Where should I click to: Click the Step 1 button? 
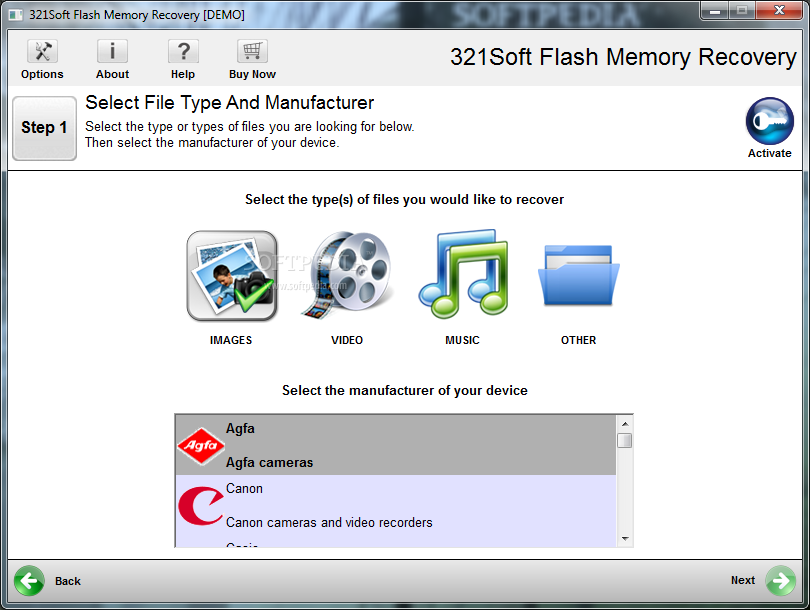pyautogui.click(x=44, y=128)
